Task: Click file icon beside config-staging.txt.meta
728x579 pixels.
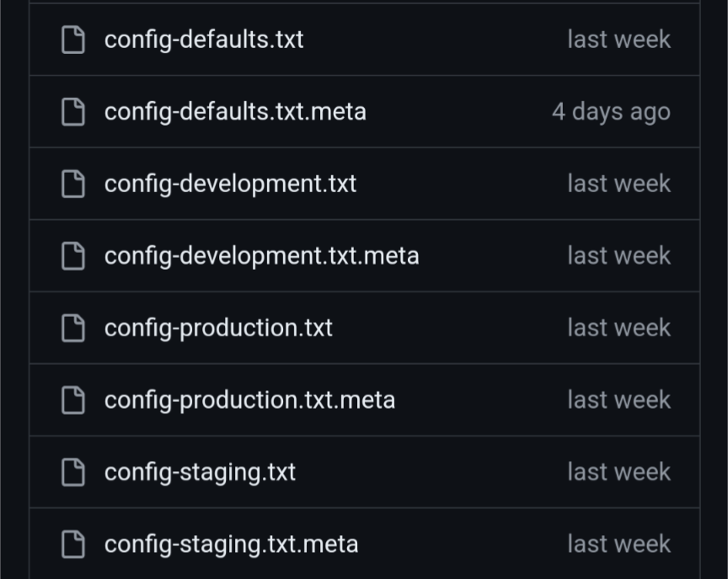Action: (x=74, y=544)
